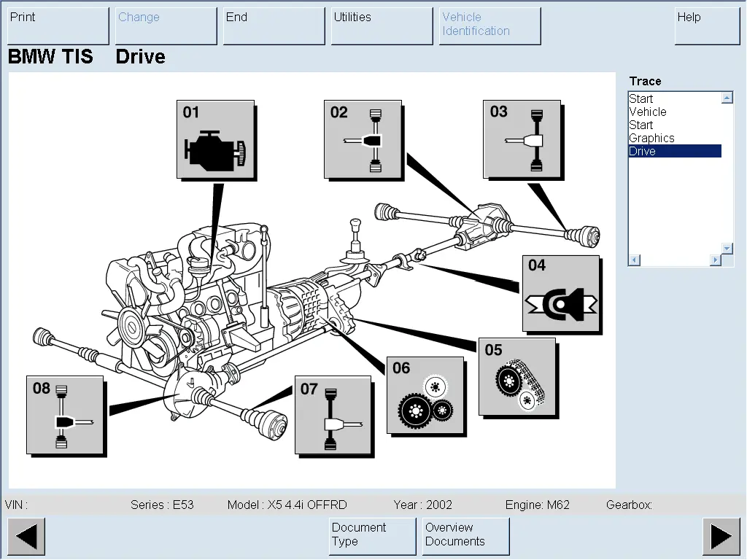Select Vehicle in the Trace list
The height and width of the screenshot is (560, 747).
(x=648, y=112)
